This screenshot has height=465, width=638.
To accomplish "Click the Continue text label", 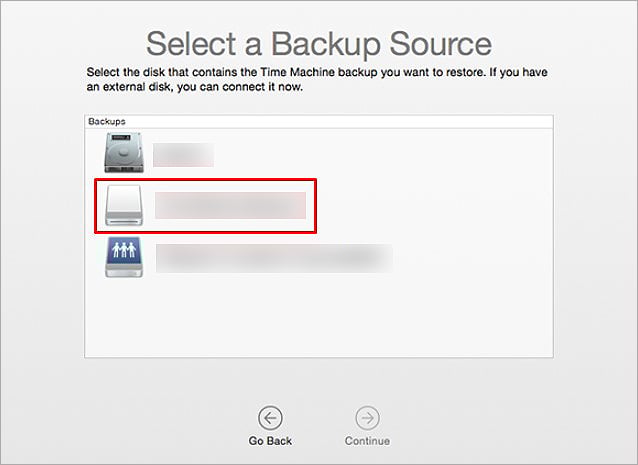I will click(367, 441).
